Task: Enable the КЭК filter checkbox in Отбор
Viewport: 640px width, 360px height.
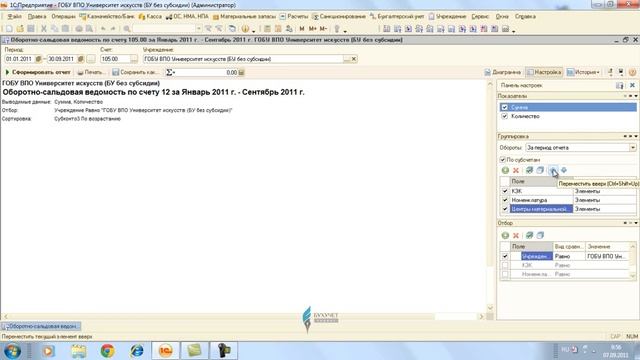Action: 505,265
